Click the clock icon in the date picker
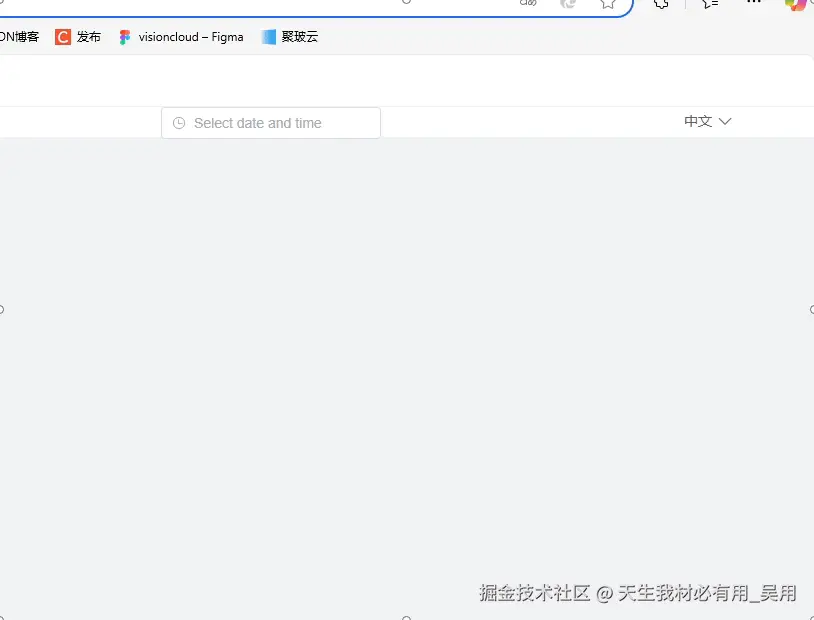The width and height of the screenshot is (814, 620). [179, 122]
